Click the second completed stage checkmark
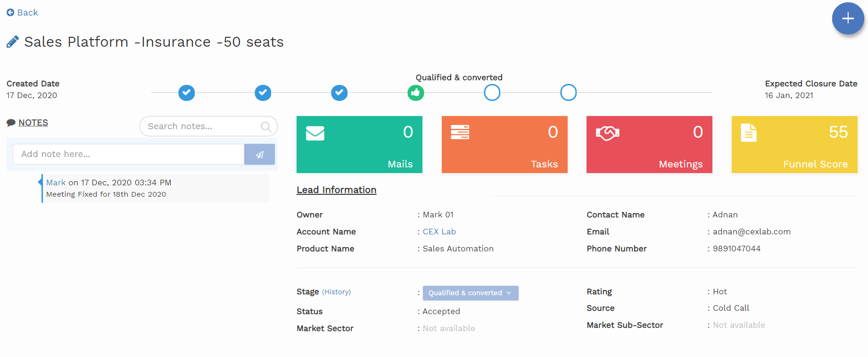The width and height of the screenshot is (868, 357). [263, 92]
